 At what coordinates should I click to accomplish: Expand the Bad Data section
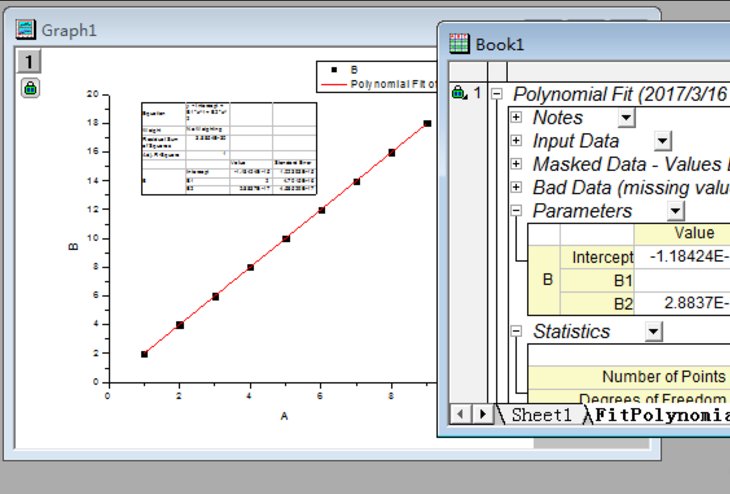click(516, 187)
